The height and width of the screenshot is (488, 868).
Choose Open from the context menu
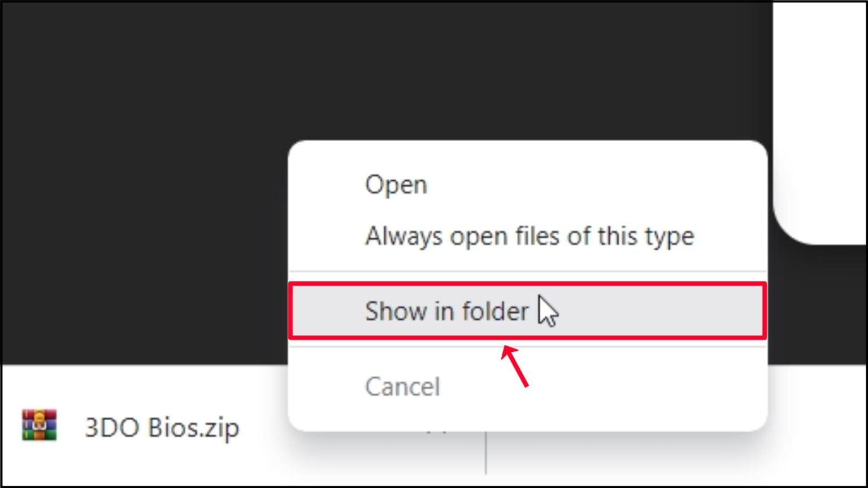[396, 185]
